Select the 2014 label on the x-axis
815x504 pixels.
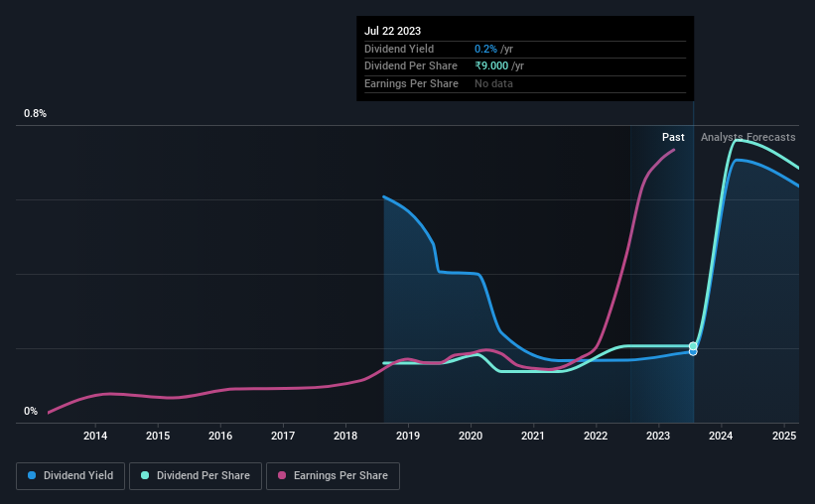pos(95,436)
